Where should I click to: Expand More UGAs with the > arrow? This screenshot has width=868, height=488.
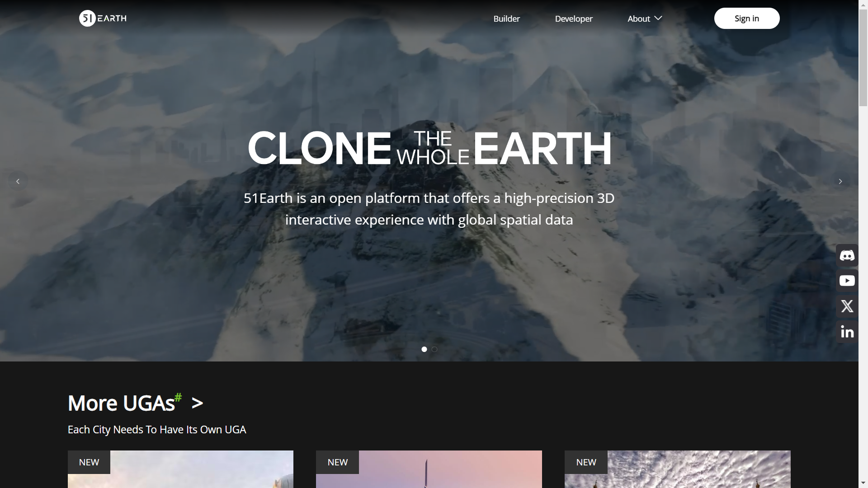click(198, 404)
